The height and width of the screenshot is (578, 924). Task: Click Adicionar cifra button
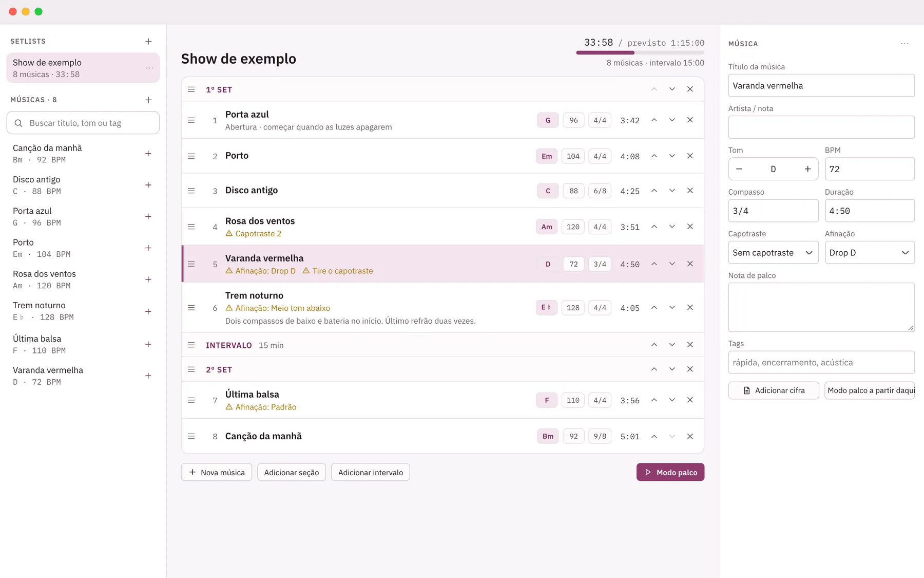tap(774, 390)
